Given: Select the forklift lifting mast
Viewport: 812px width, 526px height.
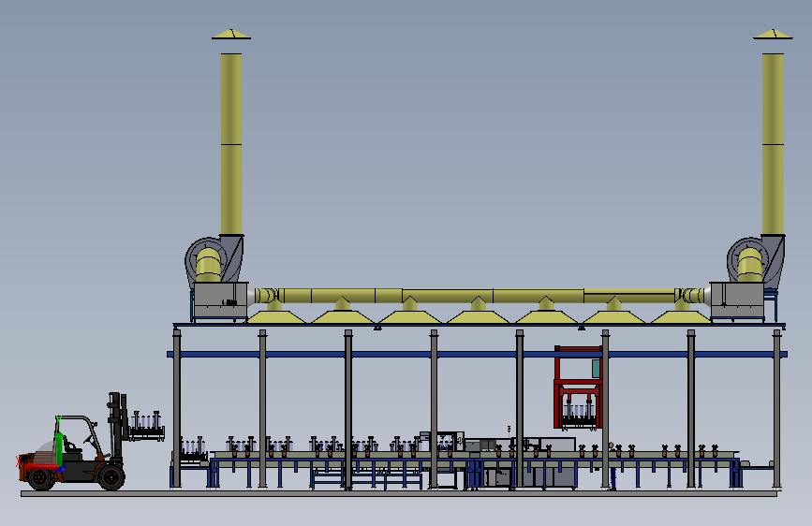Looking at the screenshot, I should coord(118,427).
